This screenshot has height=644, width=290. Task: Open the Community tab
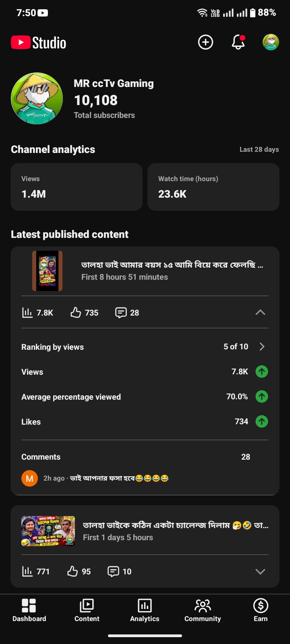(203, 610)
